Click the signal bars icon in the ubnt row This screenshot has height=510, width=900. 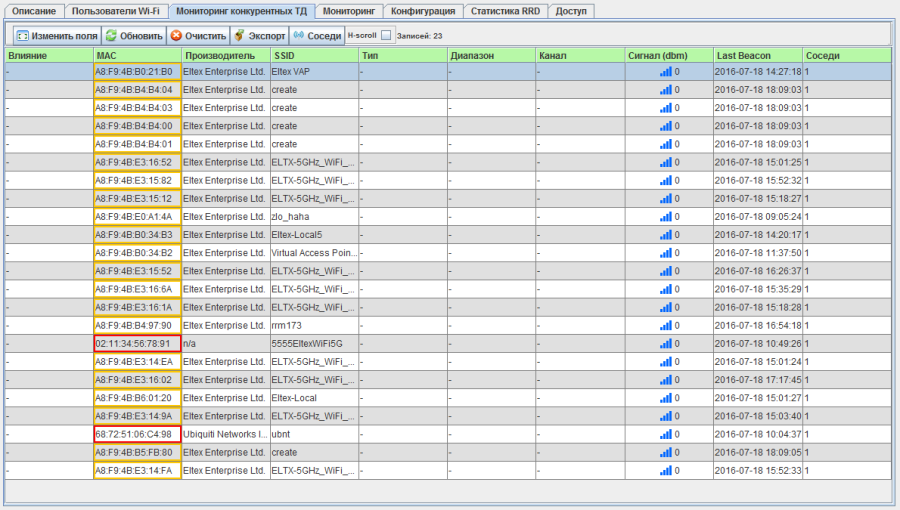pyautogui.click(x=665, y=434)
